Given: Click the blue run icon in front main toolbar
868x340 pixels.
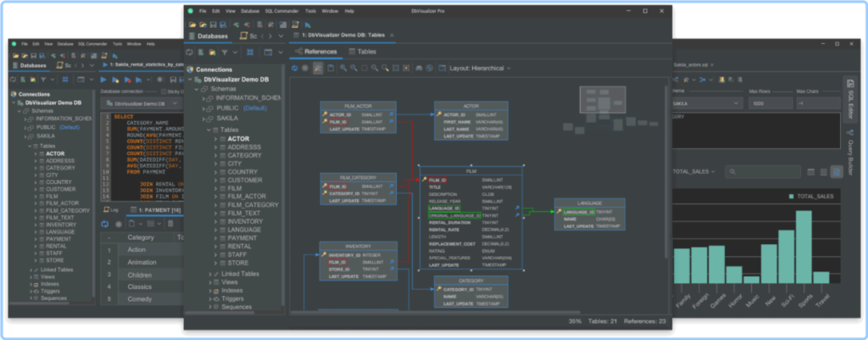Looking at the screenshot, I should 308,25.
